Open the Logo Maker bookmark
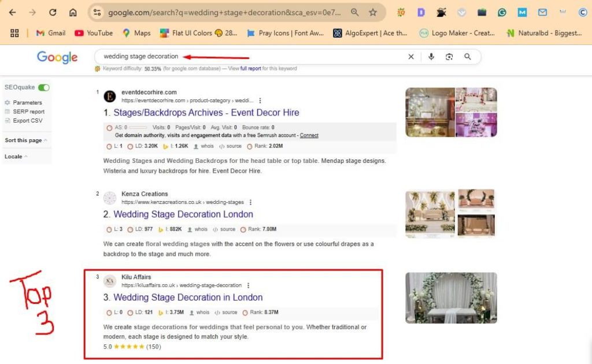Viewport: 592px width, 364px height. [457, 33]
